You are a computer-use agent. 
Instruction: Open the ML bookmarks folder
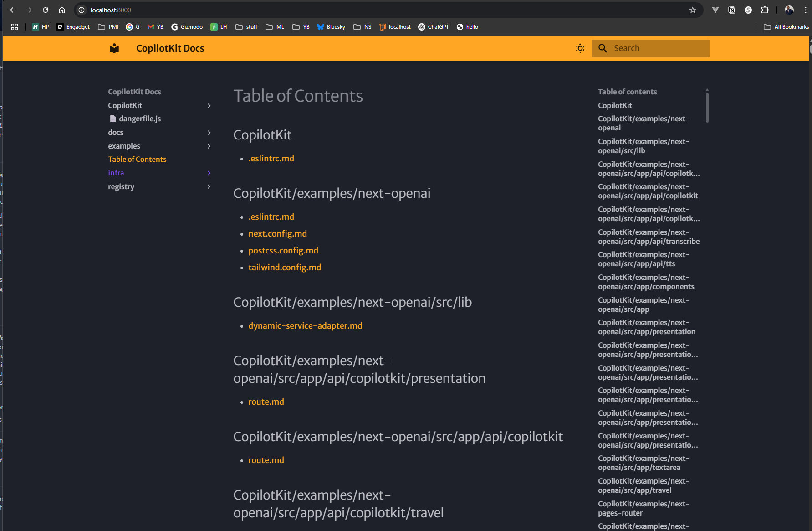coord(275,27)
